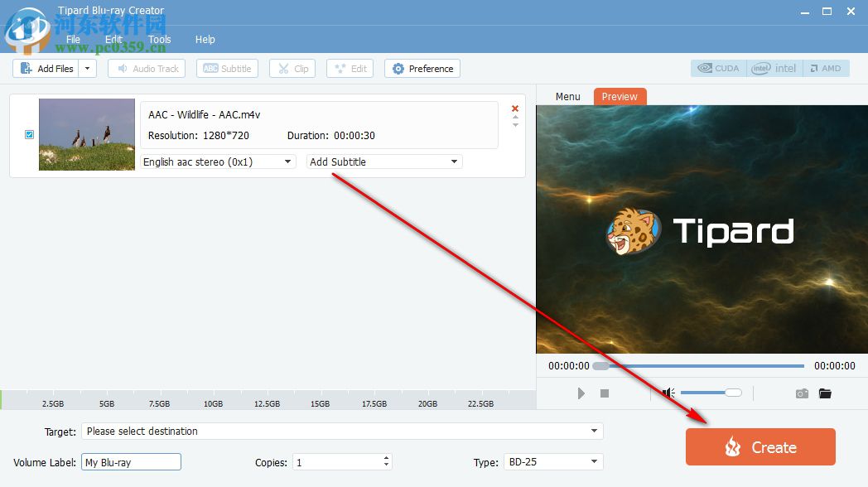Open the English aac stereo audio dropdown
Screen dimensions: 868x487
(x=288, y=162)
